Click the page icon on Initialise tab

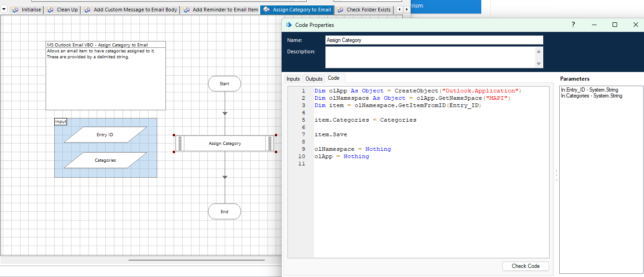point(15,10)
